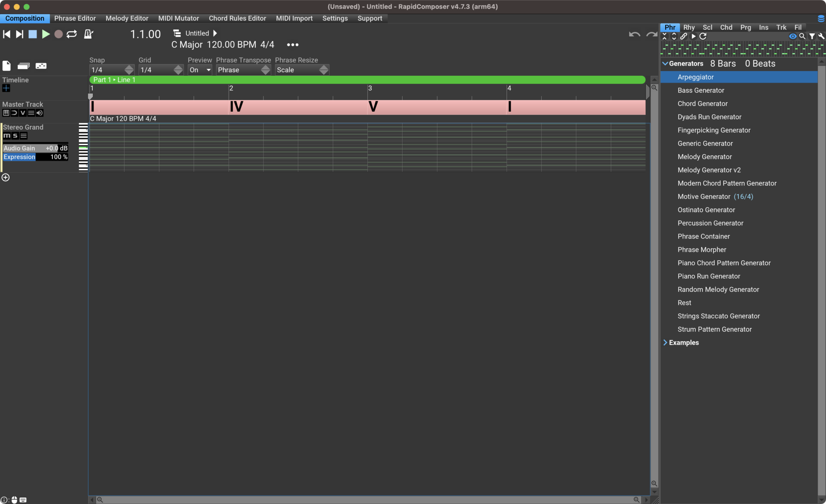The height and width of the screenshot is (504, 826).
Task: Open the Chord Rules Editor tab
Action: click(x=237, y=18)
